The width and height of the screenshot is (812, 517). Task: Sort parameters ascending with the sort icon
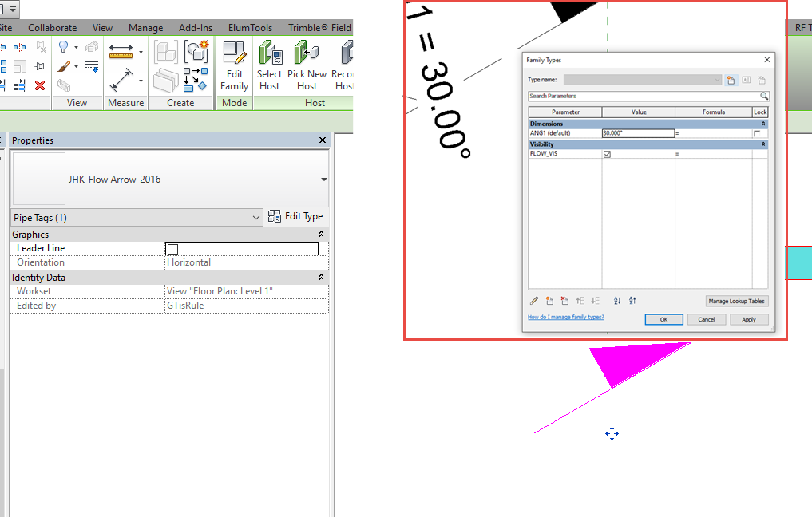coord(616,301)
